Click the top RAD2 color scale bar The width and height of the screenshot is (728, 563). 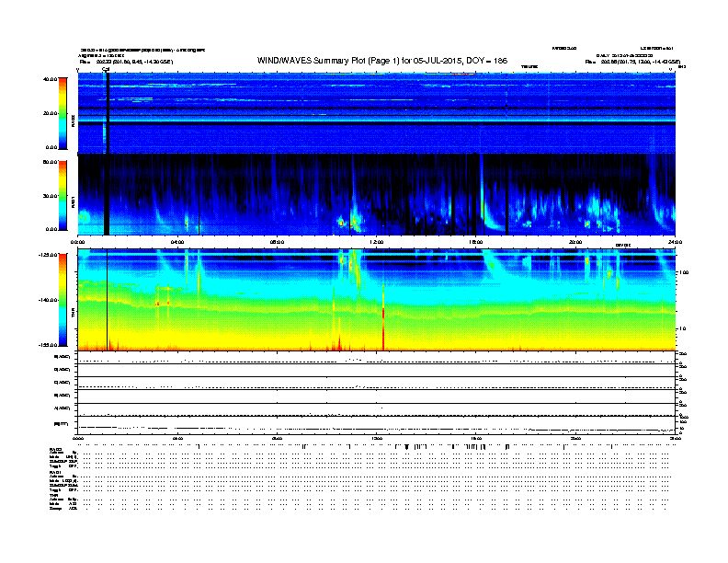point(62,113)
